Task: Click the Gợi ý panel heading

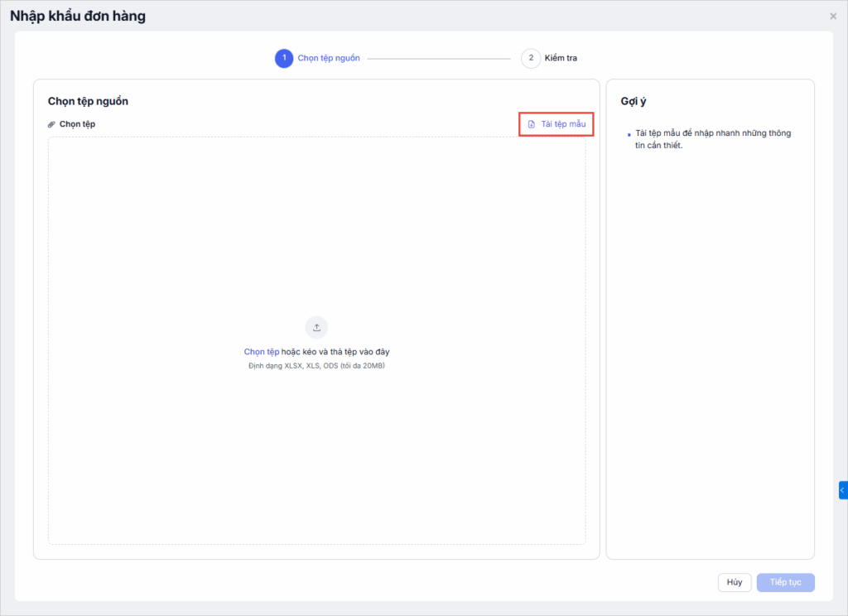Action: (x=634, y=101)
